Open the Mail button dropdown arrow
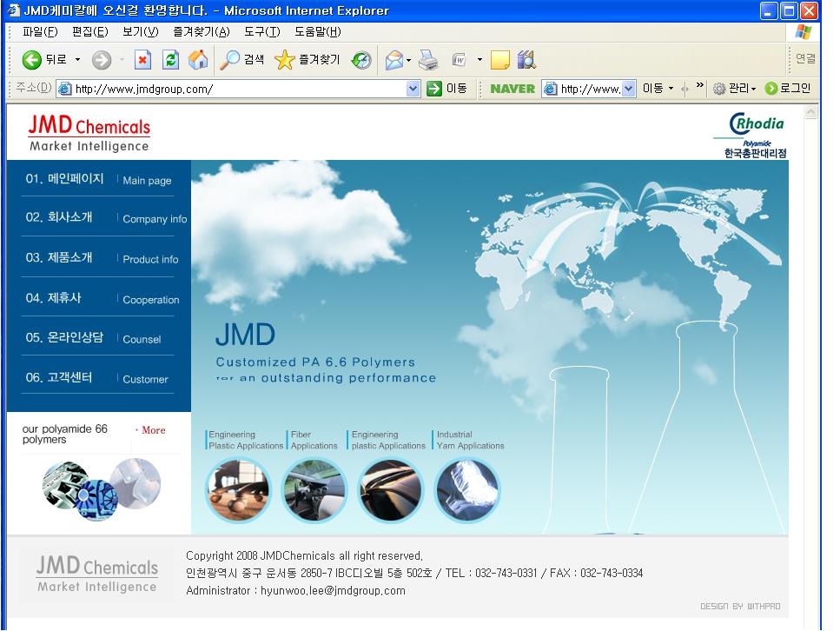 click(409, 60)
